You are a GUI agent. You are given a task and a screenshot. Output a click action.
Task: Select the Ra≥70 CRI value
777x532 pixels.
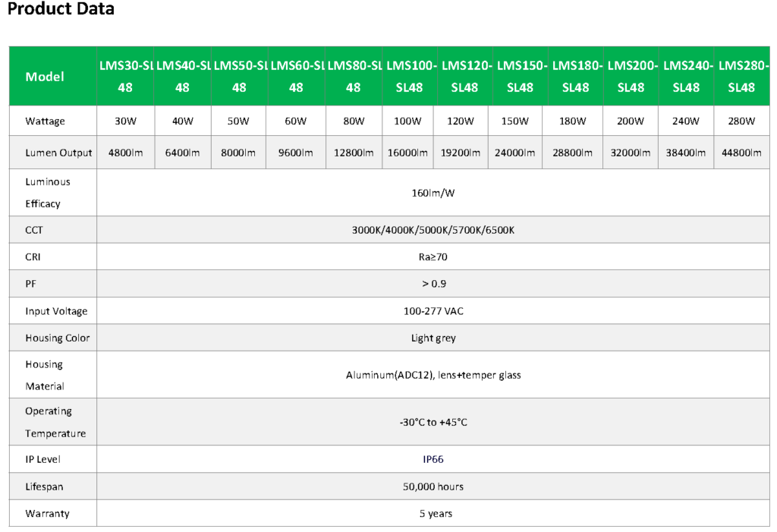433,257
